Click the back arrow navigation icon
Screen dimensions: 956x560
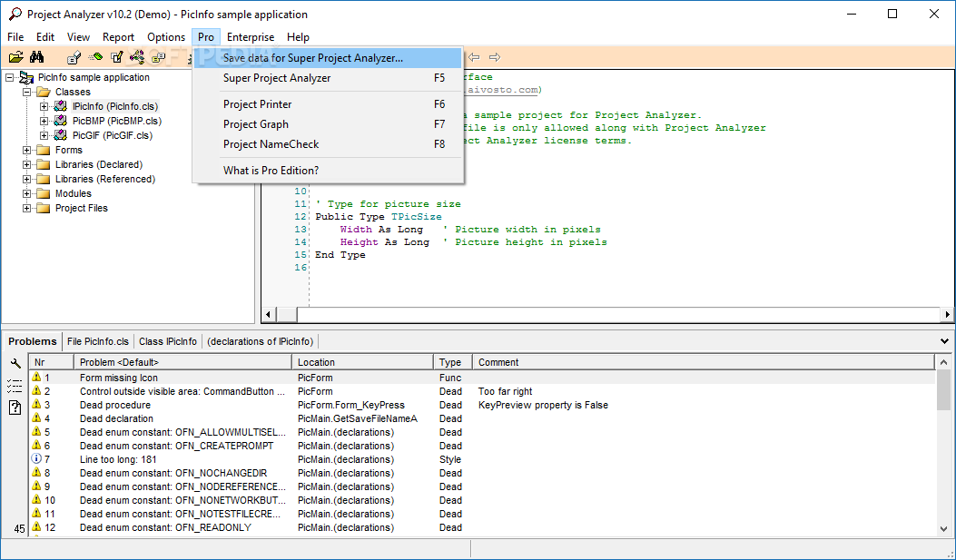click(474, 57)
